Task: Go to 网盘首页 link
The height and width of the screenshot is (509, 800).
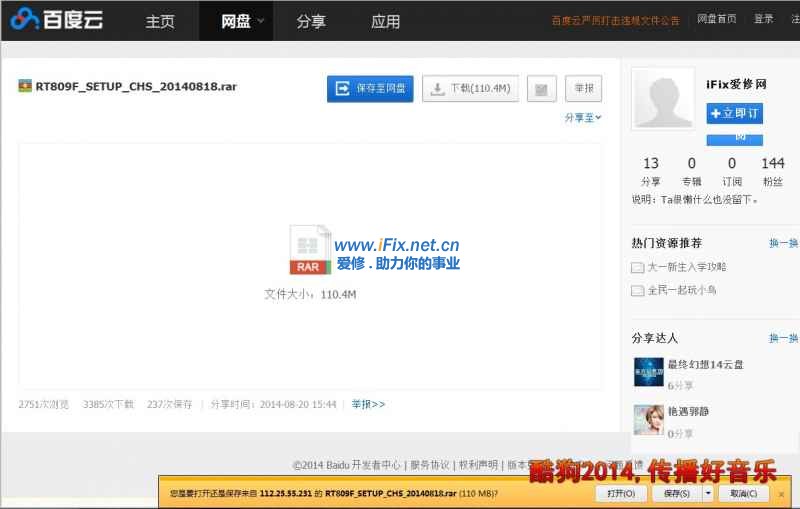Action: pyautogui.click(x=717, y=19)
